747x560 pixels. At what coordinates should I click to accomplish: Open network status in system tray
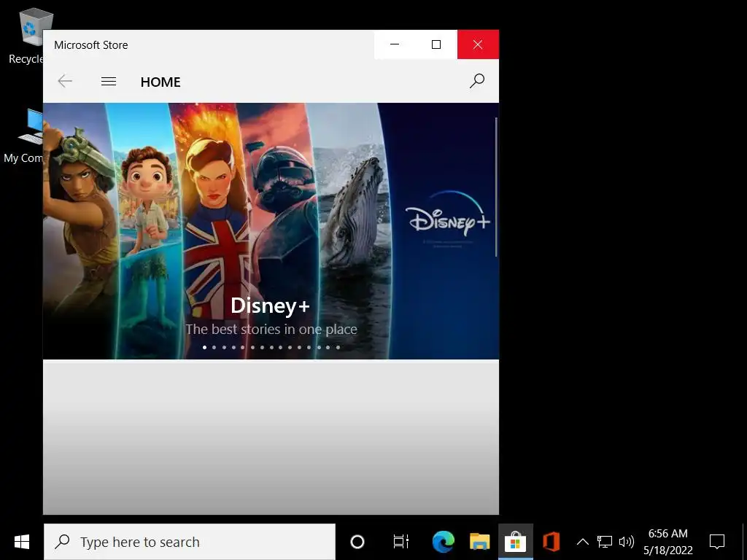pos(604,542)
